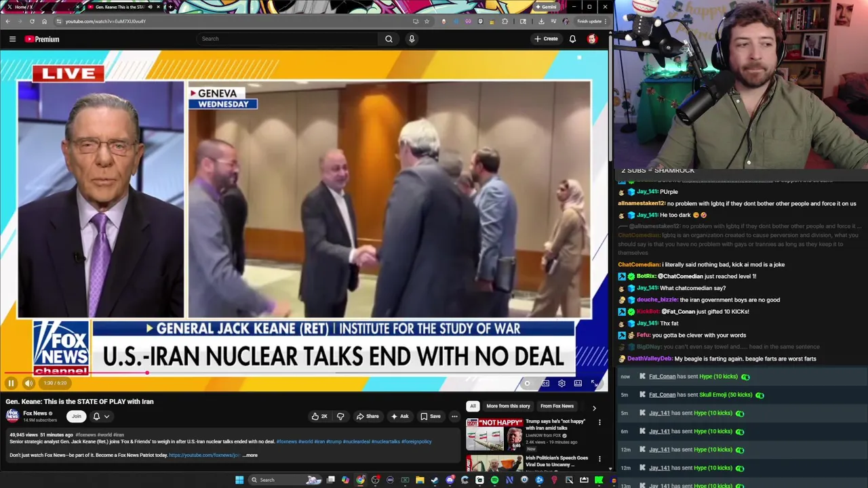Screen dimensions: 868x488
Task: Open the browser home page
Action: (44, 21)
